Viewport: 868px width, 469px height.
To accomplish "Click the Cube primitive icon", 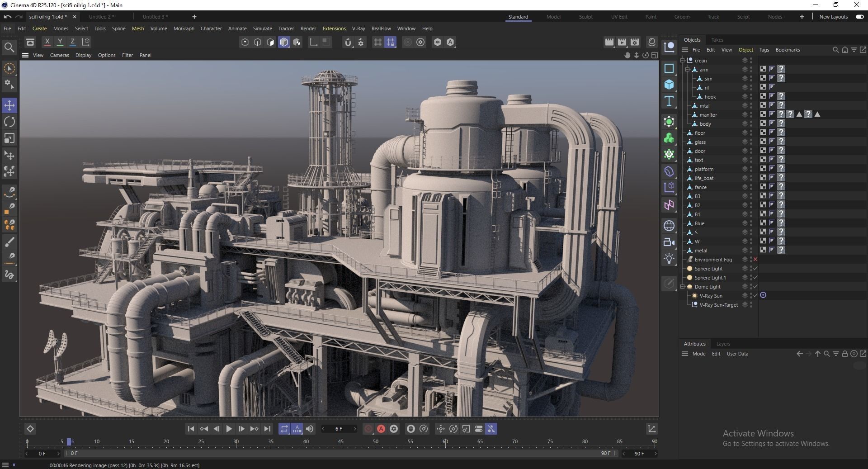I will 669,85.
